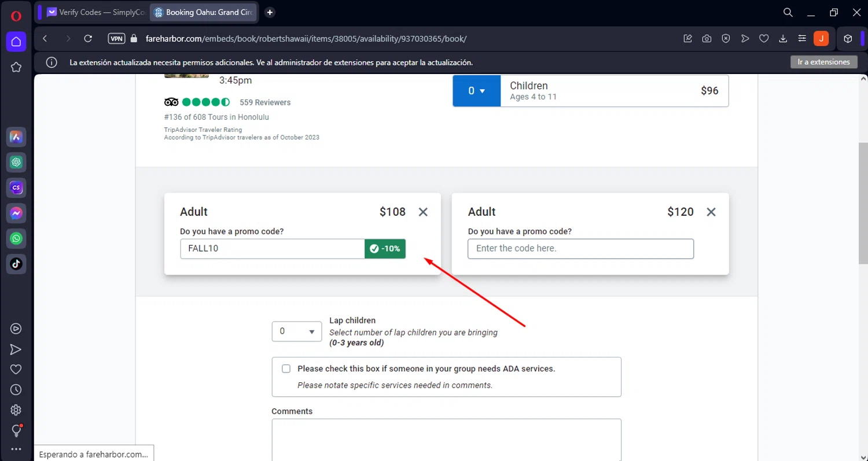Open the bookmarks star in sidebar
The image size is (868, 461).
click(x=16, y=67)
